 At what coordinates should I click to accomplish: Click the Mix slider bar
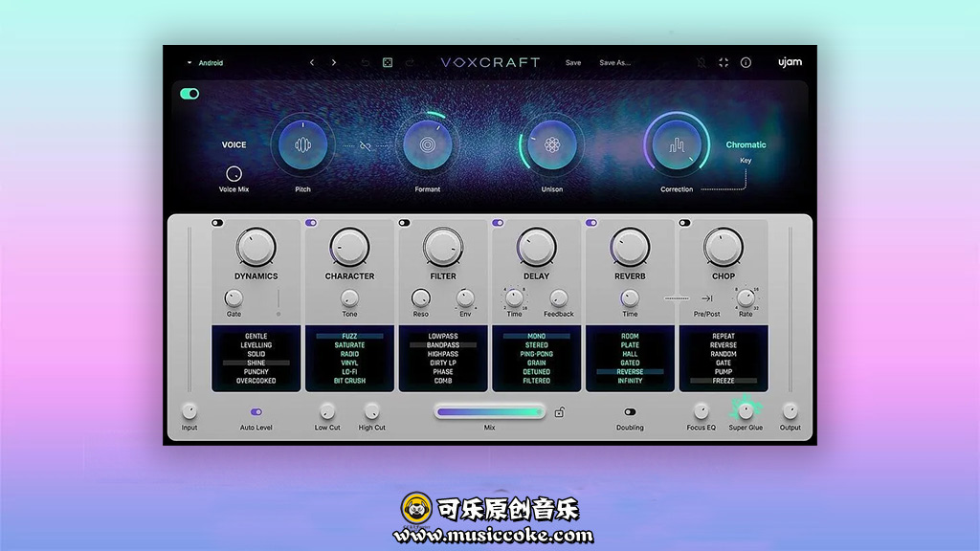(x=490, y=412)
